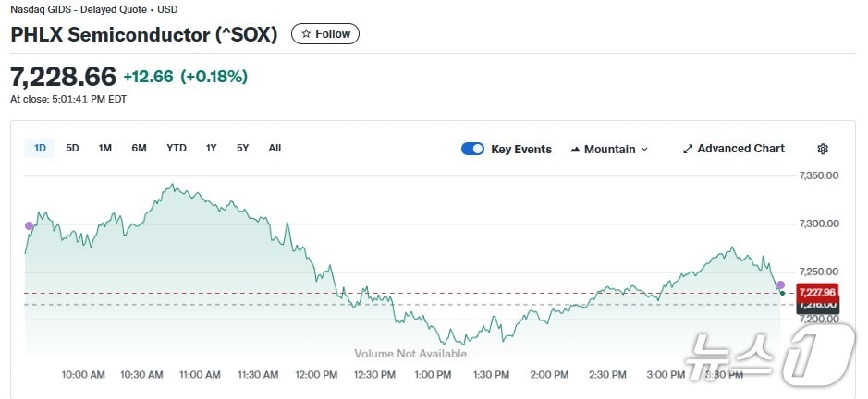Click the red 7,227.96 price label

[x=816, y=292]
